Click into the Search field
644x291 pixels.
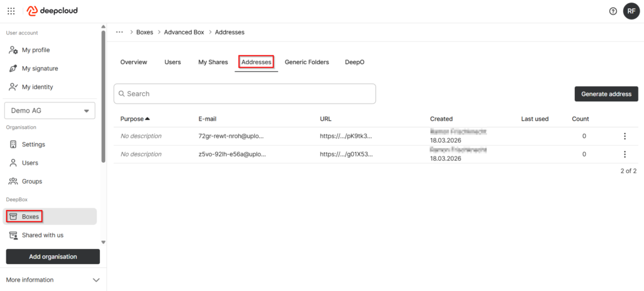pos(245,94)
